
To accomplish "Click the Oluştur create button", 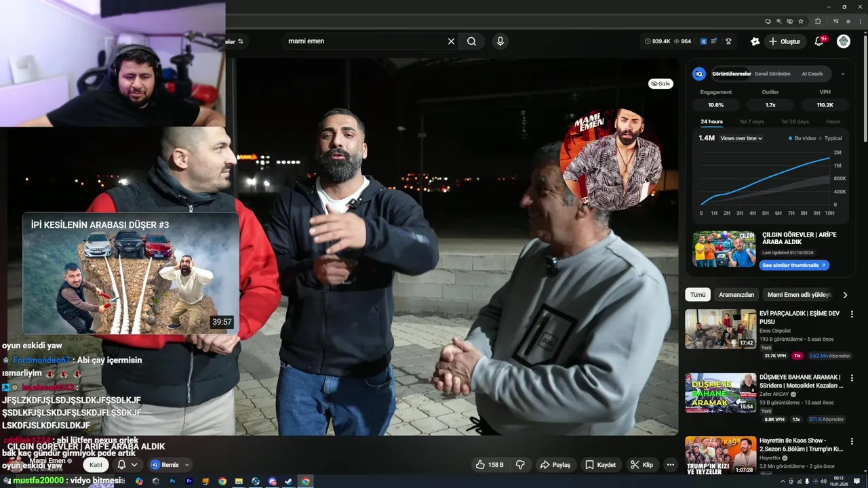I will tap(785, 41).
